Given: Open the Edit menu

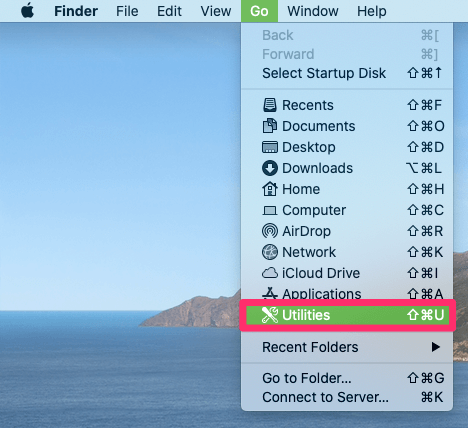Looking at the screenshot, I should 169,11.
